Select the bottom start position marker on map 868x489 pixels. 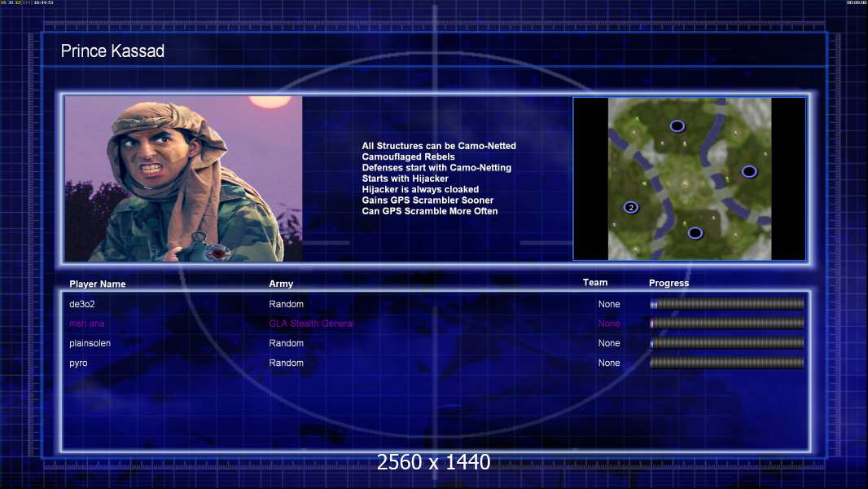coord(695,233)
